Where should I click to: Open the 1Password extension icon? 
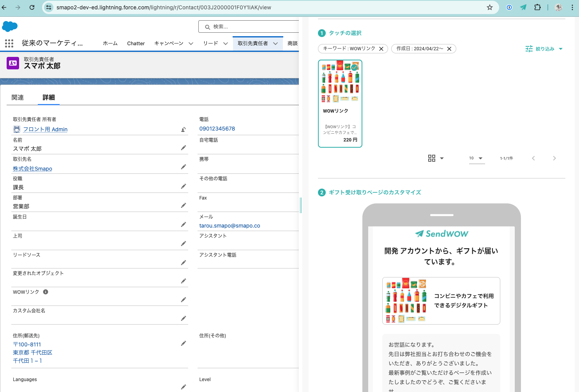(x=509, y=7)
